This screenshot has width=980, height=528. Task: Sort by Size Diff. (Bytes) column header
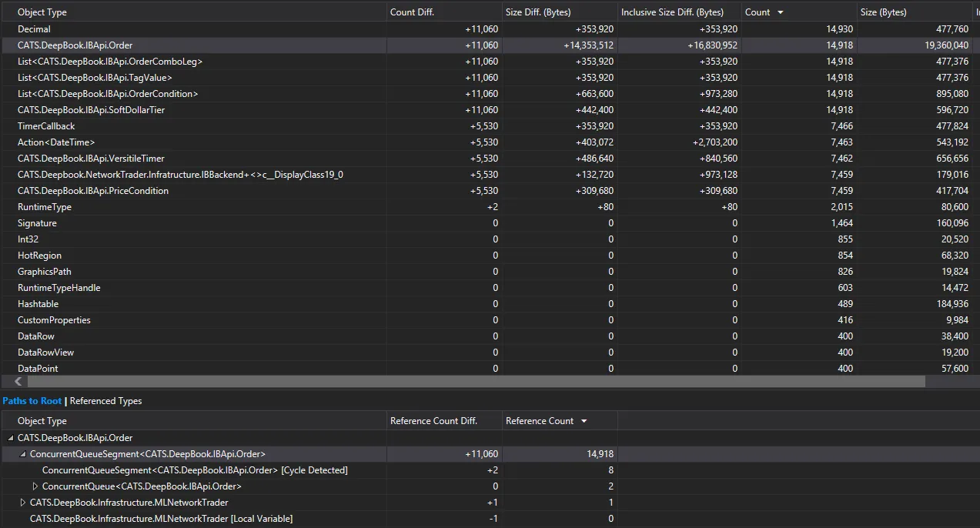pyautogui.click(x=560, y=12)
